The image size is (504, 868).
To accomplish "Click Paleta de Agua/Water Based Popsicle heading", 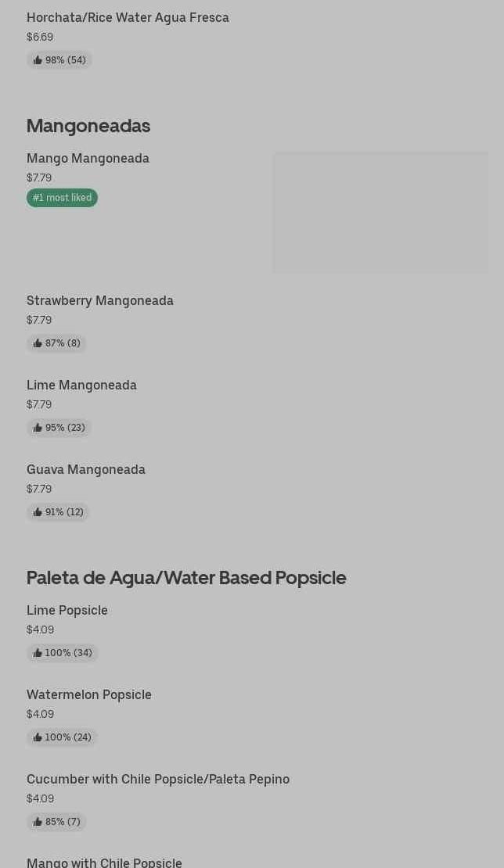I will point(186,578).
